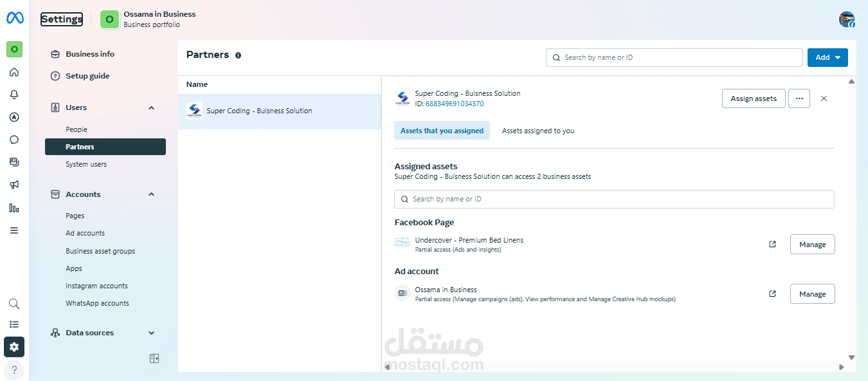Open the green business portfolio switcher in left rail
The width and height of the screenshot is (868, 381).
14,49
